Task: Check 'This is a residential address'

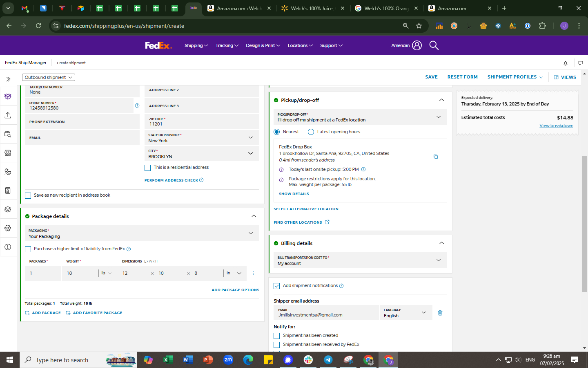Action: pos(148,168)
